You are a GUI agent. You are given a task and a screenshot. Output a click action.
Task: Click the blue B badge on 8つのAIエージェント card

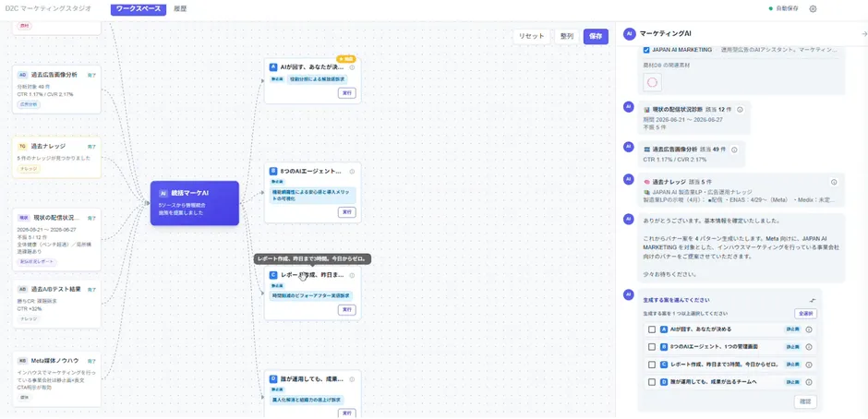pos(273,172)
